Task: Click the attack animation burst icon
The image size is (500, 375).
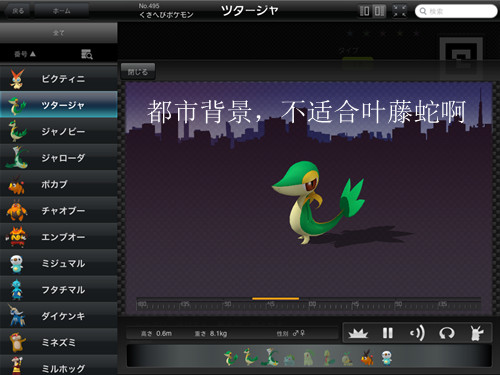Action: [x=358, y=333]
